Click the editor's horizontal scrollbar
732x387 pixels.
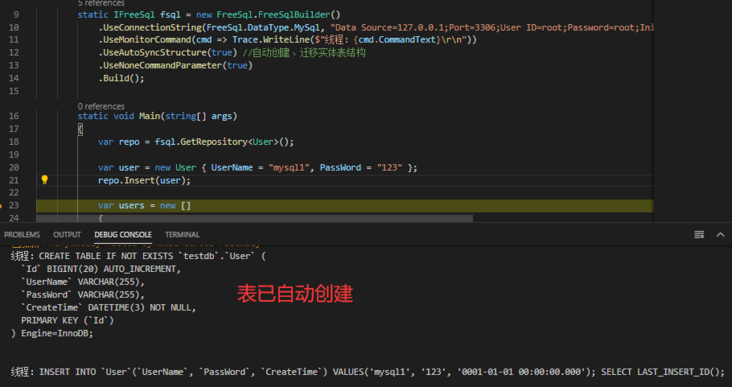click(254, 218)
